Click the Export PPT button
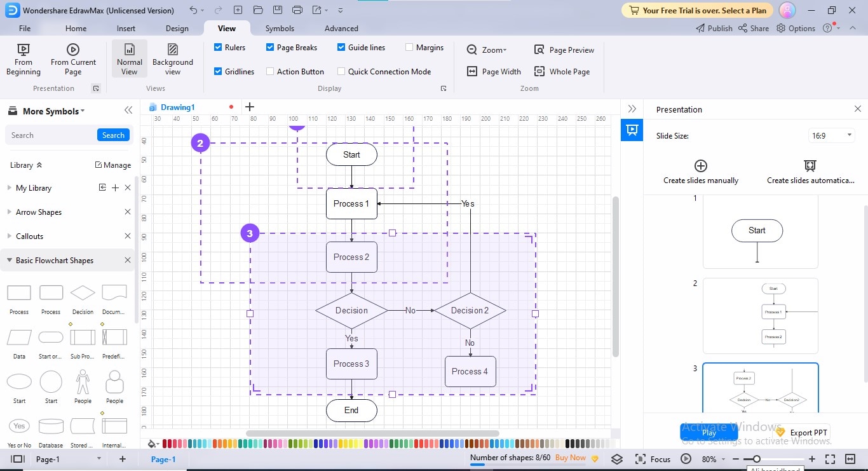The height and width of the screenshot is (471, 868). point(803,433)
